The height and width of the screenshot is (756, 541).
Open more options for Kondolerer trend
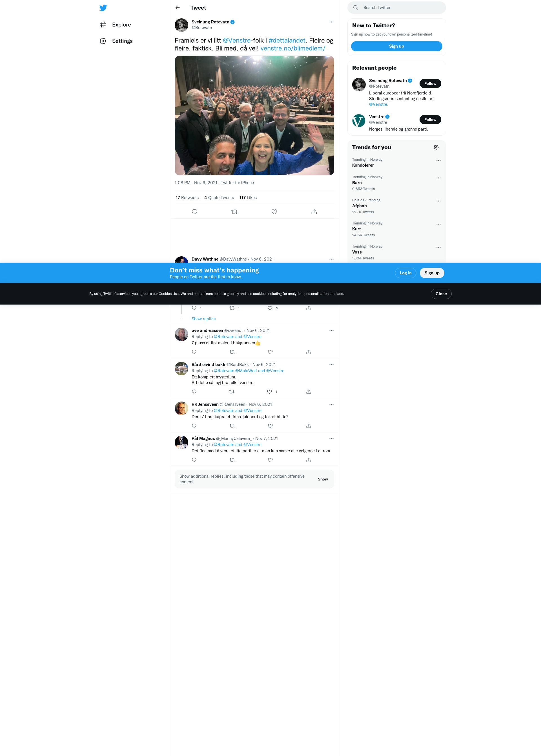[438, 161]
